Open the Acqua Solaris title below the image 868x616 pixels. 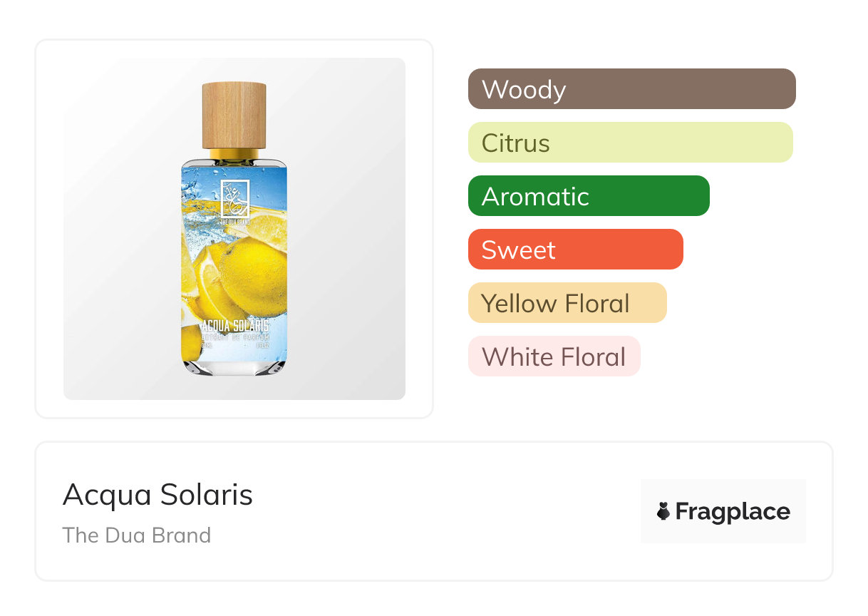(x=157, y=495)
